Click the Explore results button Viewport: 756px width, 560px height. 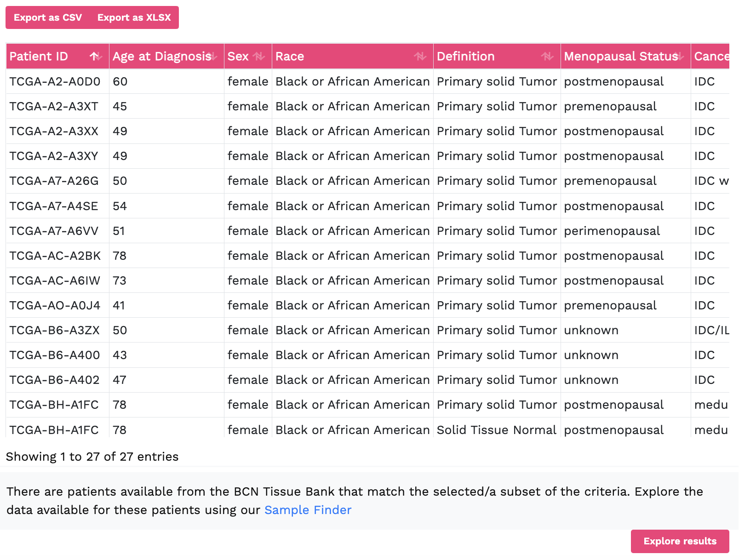point(680,541)
